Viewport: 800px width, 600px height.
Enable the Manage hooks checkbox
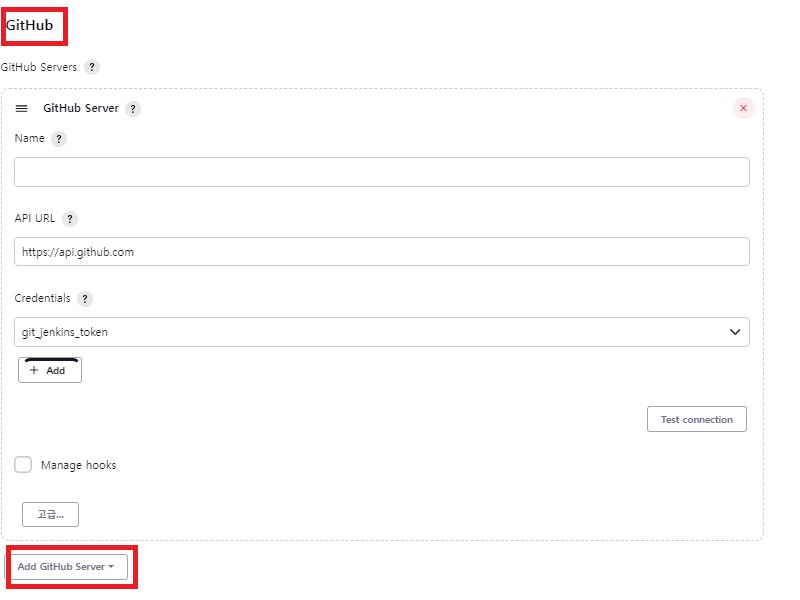pyautogui.click(x=23, y=465)
